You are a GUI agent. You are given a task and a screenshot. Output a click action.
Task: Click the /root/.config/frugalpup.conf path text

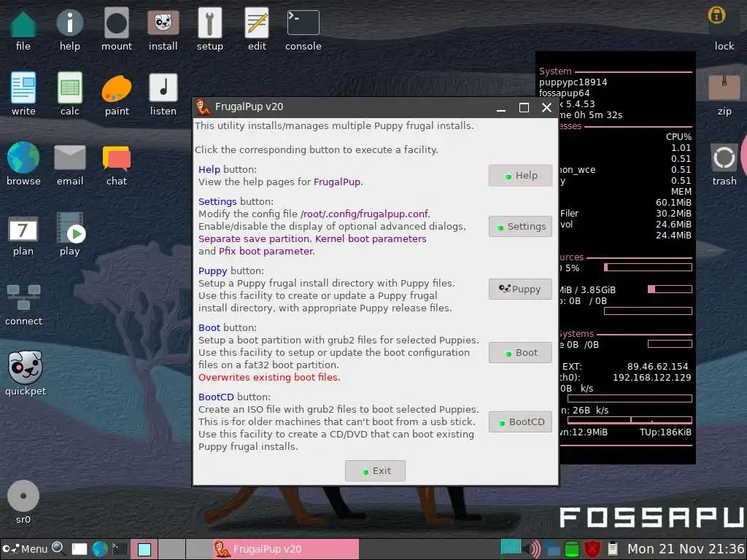365,214
